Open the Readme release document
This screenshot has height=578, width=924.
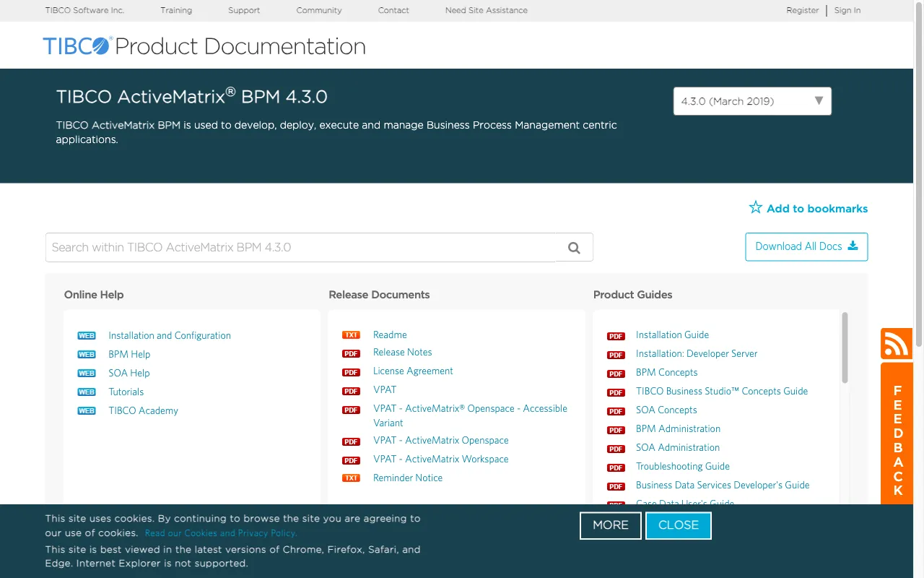coord(390,335)
